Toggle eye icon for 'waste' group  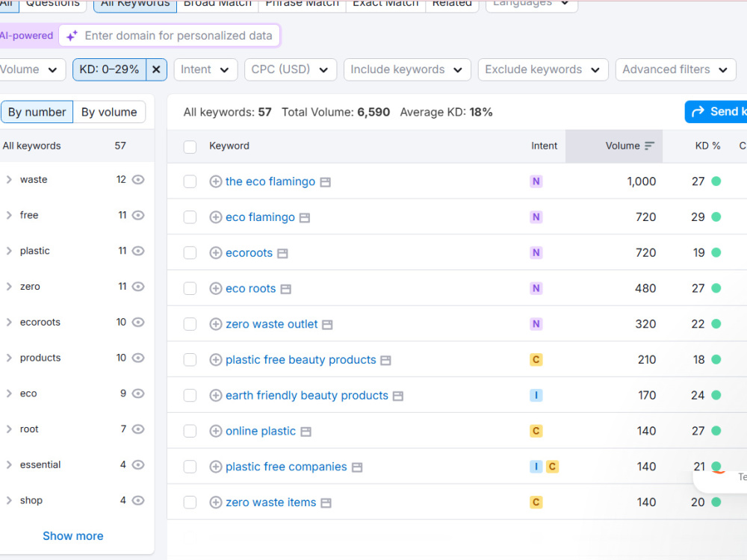click(138, 179)
